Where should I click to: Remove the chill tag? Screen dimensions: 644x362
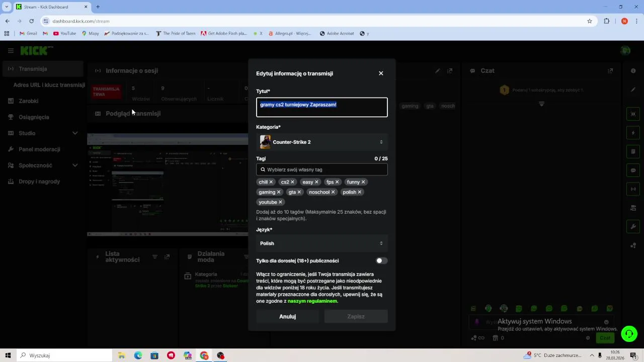click(x=271, y=182)
